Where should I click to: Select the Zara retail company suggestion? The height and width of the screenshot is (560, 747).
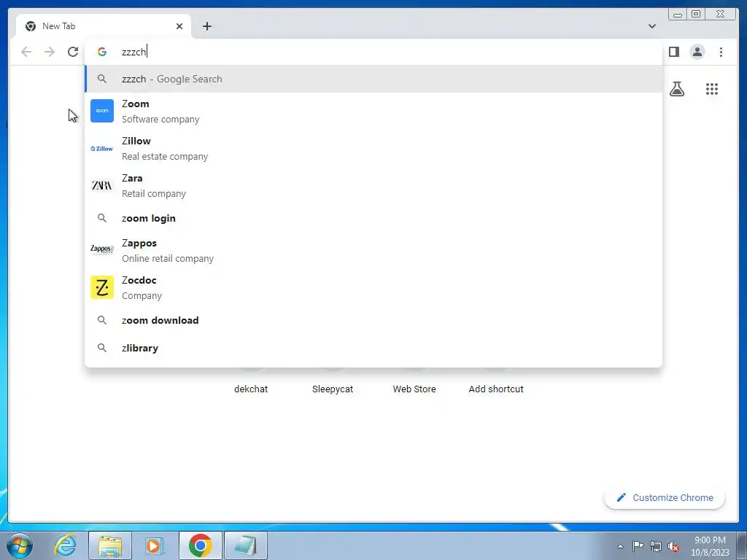click(x=373, y=185)
